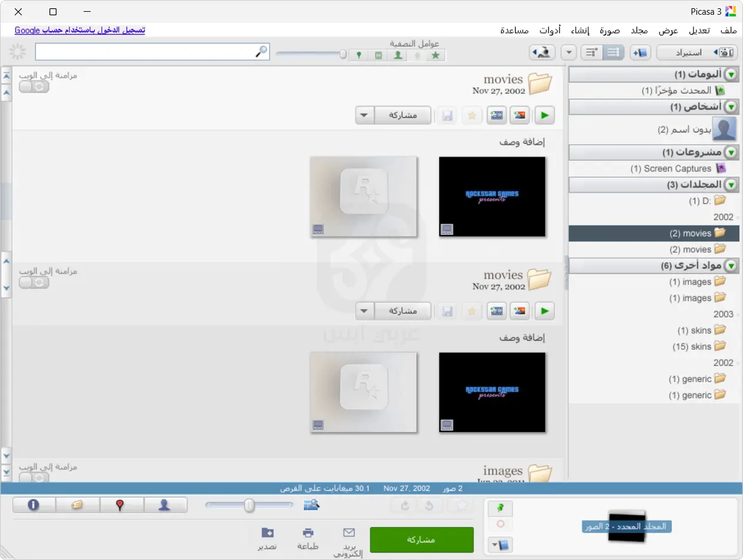Viewport: 743px width, 560px height.
Task: Switch to the tree folder view
Action: tap(591, 52)
